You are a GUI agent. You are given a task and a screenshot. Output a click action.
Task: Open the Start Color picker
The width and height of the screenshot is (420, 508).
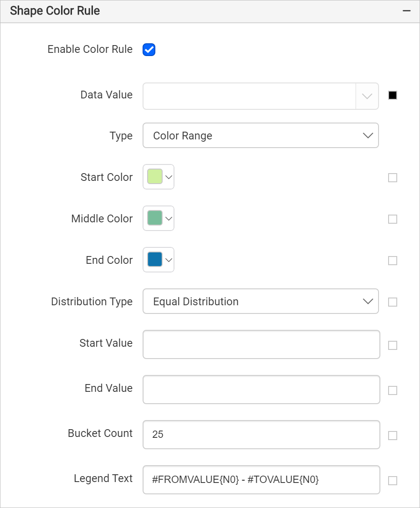pyautogui.click(x=159, y=177)
